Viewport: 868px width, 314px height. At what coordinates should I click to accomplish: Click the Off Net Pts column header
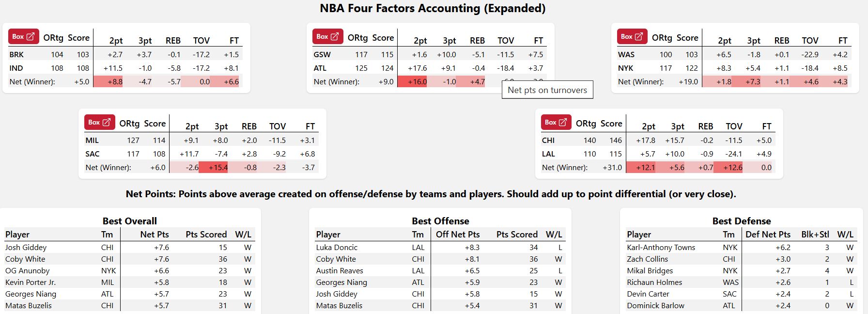457,235
